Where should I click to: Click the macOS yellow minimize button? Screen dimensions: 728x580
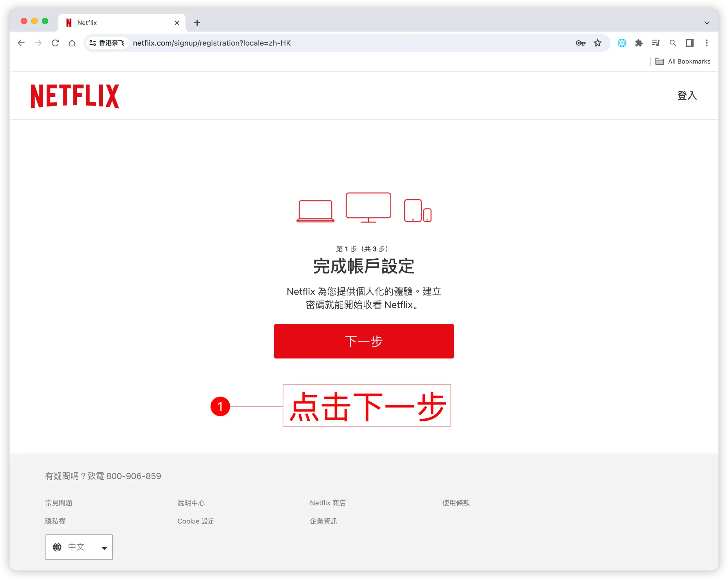(x=34, y=21)
